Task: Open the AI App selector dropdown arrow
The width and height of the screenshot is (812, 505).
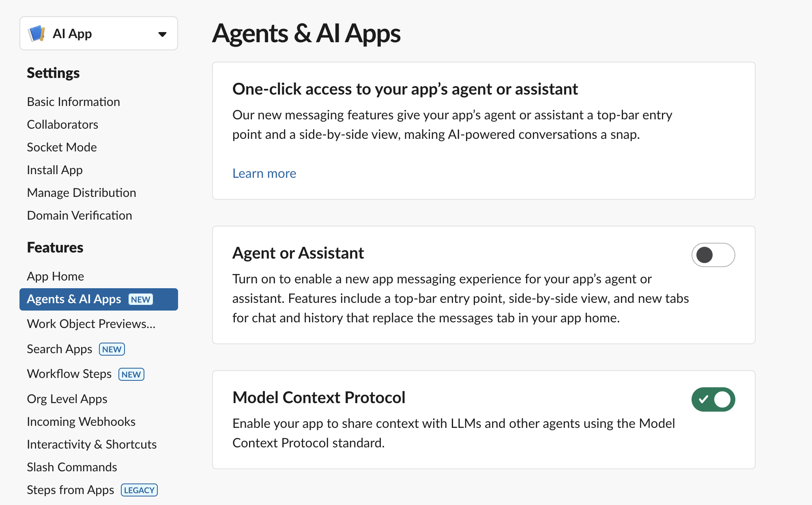Action: click(x=162, y=34)
